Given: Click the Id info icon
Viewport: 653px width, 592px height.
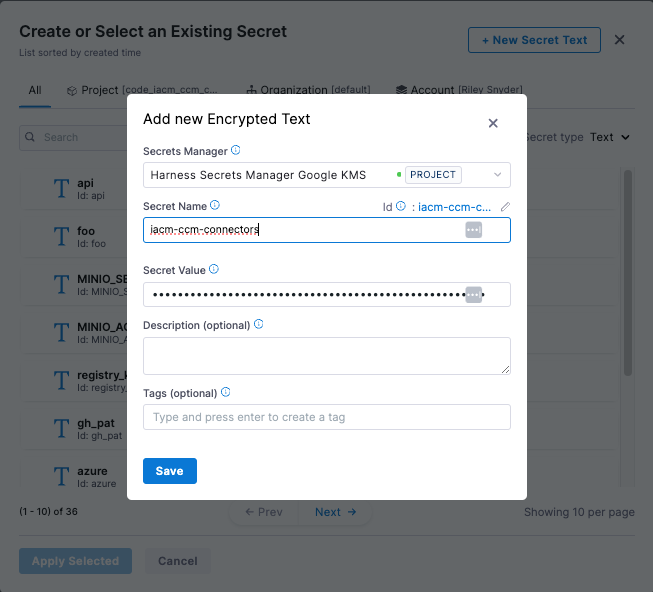Looking at the screenshot, I should point(401,207).
